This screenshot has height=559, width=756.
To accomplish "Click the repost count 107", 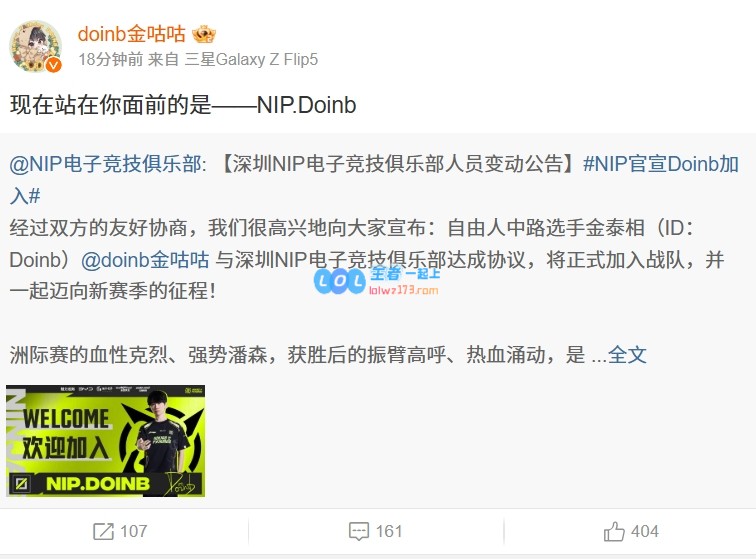I will click(x=134, y=531).
